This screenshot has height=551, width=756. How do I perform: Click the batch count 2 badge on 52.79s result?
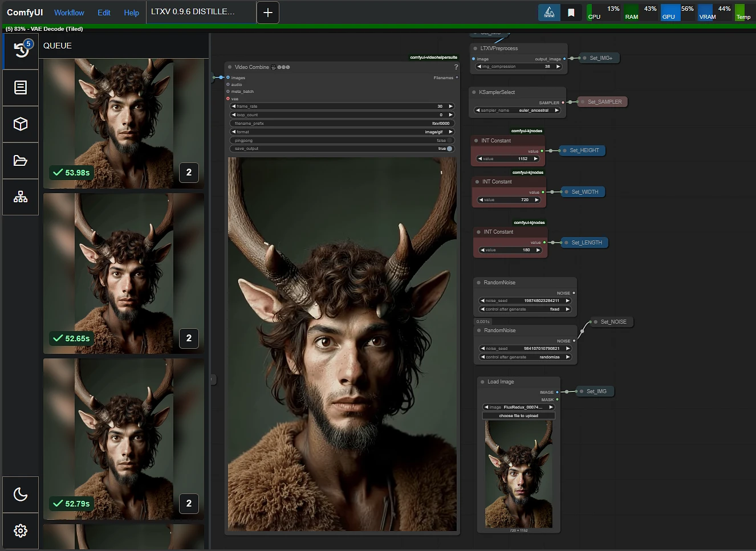pyautogui.click(x=189, y=504)
